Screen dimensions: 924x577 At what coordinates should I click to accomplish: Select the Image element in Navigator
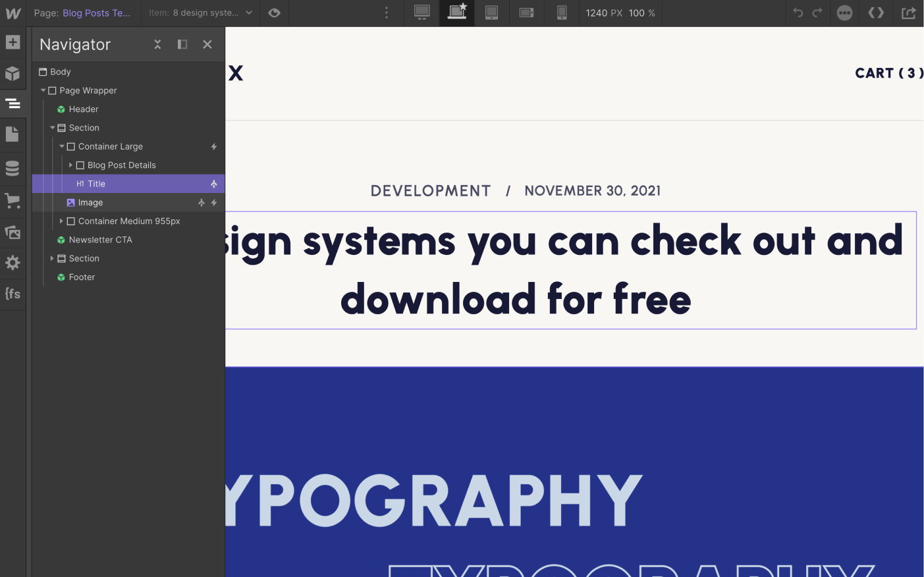pyautogui.click(x=128, y=203)
